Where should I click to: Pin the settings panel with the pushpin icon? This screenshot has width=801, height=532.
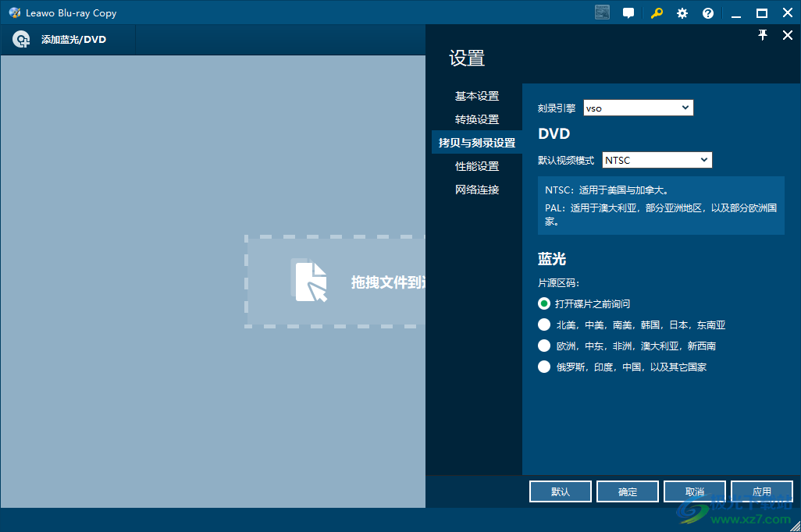click(762, 35)
